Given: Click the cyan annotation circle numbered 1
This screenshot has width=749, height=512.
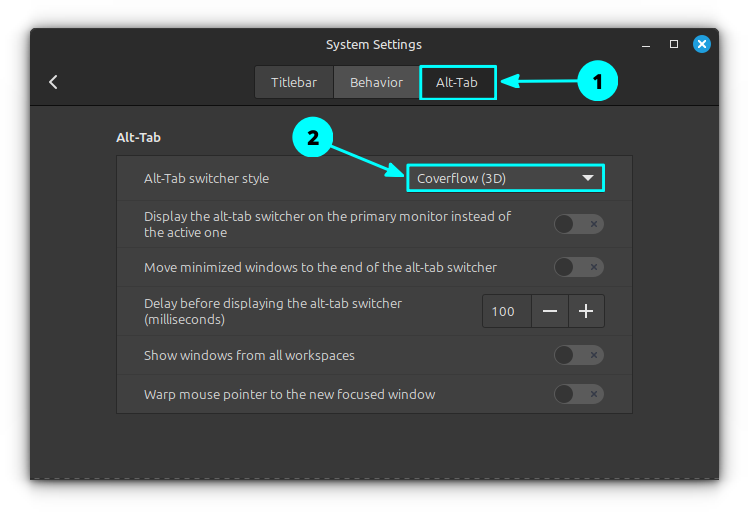Looking at the screenshot, I should click(598, 82).
